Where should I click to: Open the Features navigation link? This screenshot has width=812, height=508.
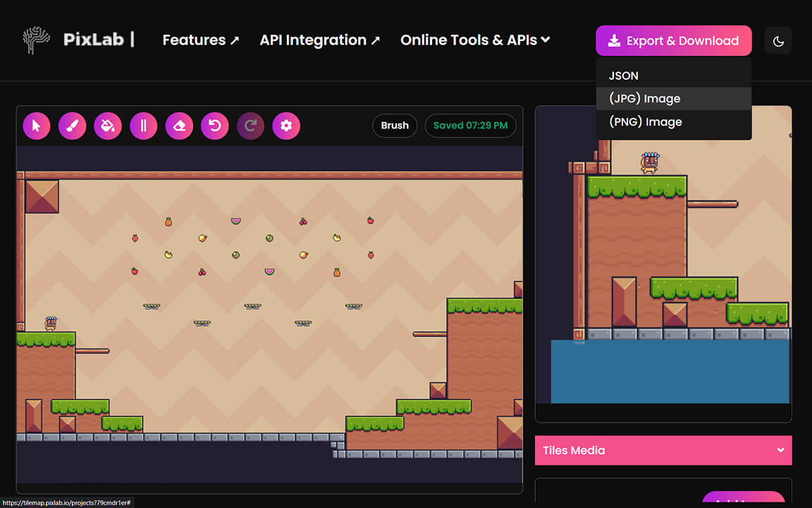(200, 40)
